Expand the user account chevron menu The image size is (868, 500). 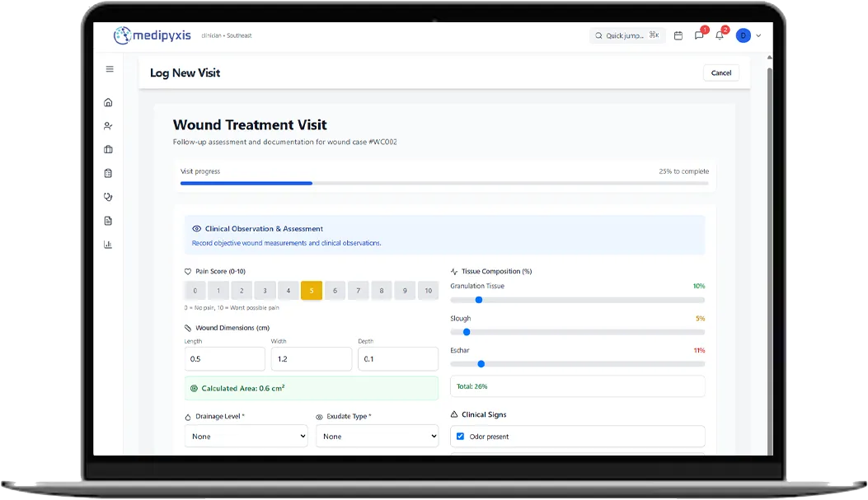tap(758, 35)
